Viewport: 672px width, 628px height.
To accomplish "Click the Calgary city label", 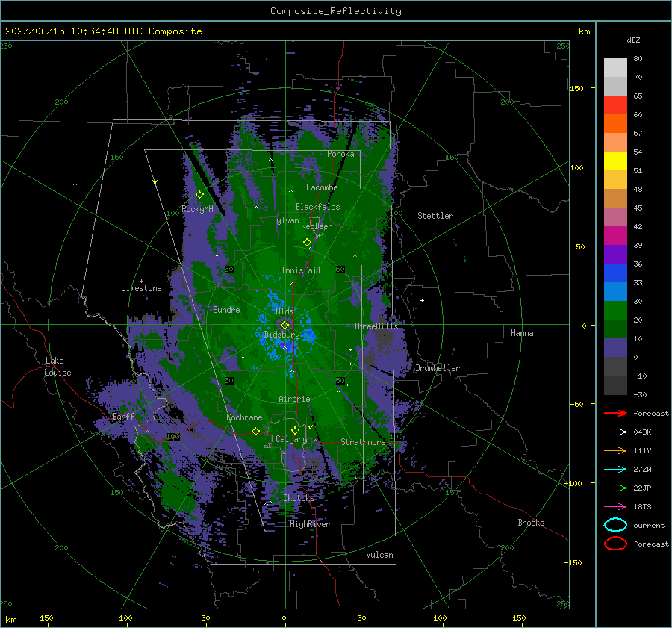I will pos(291,439).
